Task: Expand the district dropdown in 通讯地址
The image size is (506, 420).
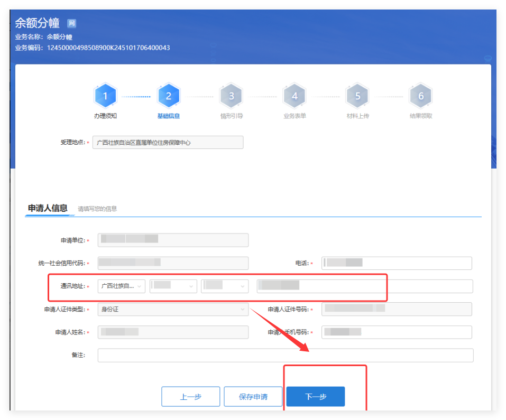Action: pyautogui.click(x=225, y=286)
